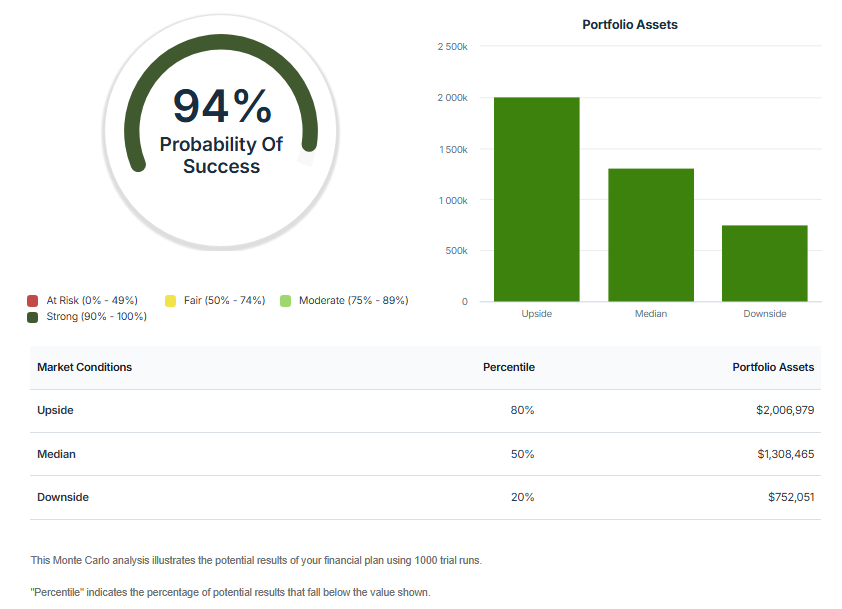Viewport: 842px width, 609px height.
Task: Click the Portfolio Assets table column header
Action: pyautogui.click(x=773, y=367)
